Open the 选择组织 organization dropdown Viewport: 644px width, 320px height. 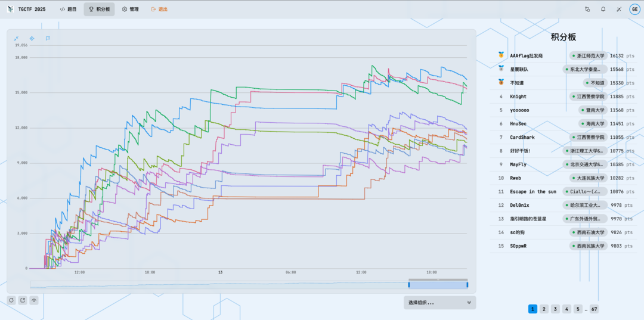point(439,303)
